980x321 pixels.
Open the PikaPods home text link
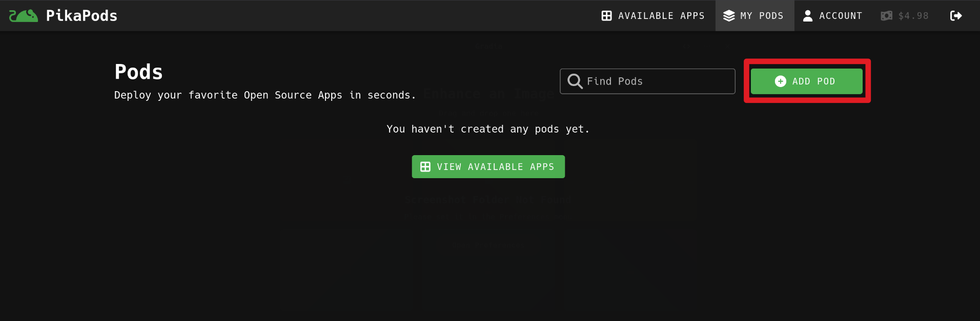(x=81, y=16)
